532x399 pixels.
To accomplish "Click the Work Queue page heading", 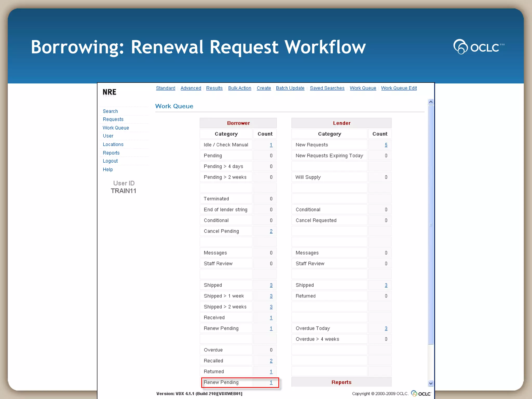I will coord(174,106).
